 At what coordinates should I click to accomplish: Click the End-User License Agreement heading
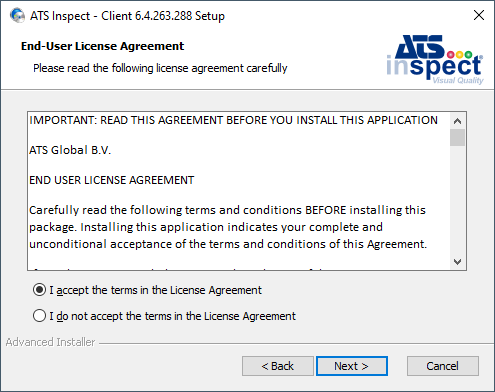102,46
